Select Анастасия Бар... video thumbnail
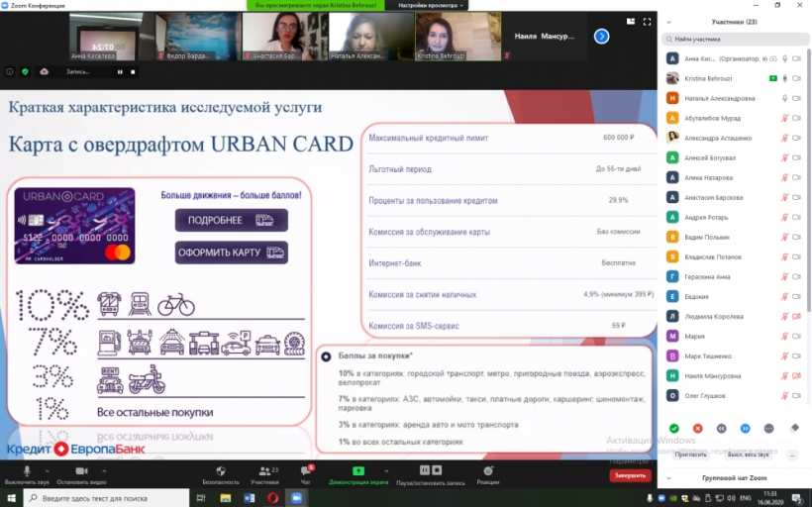 tap(285, 37)
